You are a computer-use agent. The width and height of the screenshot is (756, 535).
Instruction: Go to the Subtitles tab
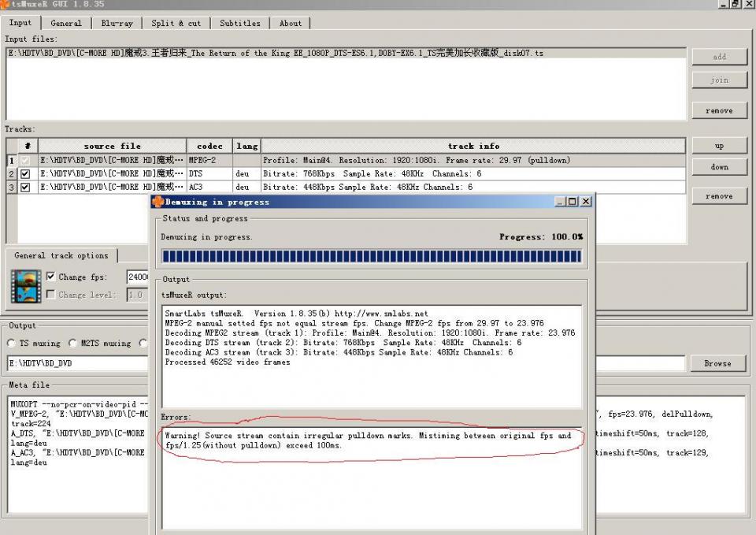(x=239, y=23)
